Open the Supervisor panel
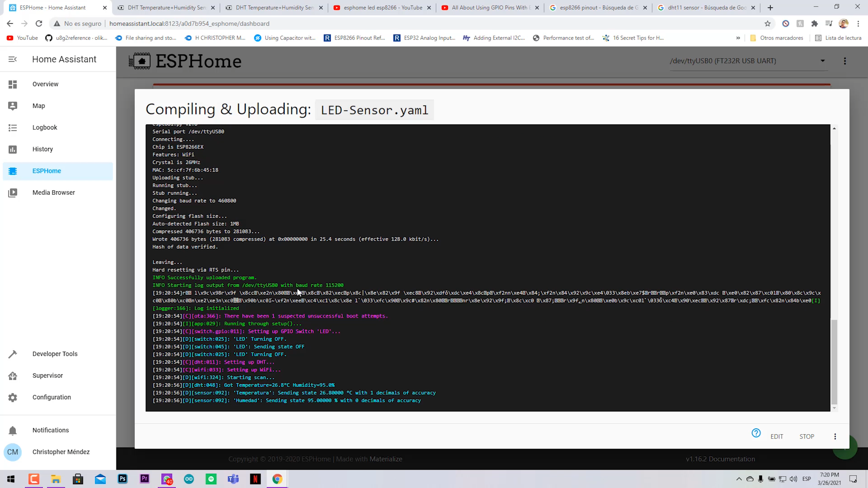 click(47, 375)
